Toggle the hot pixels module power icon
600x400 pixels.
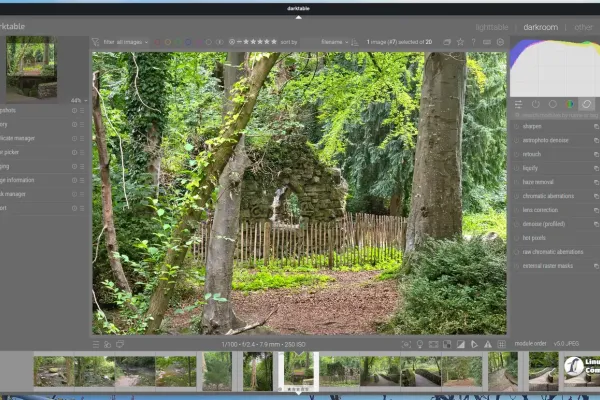coord(516,238)
